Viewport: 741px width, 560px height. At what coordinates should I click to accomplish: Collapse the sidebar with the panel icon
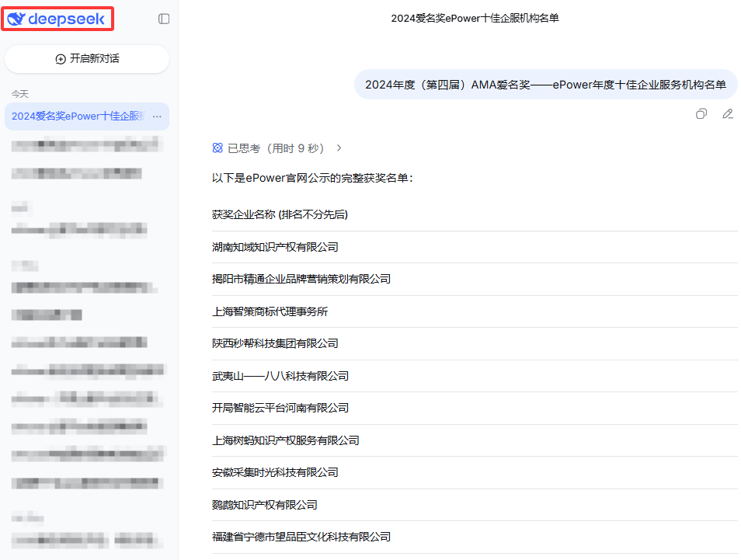click(x=164, y=19)
